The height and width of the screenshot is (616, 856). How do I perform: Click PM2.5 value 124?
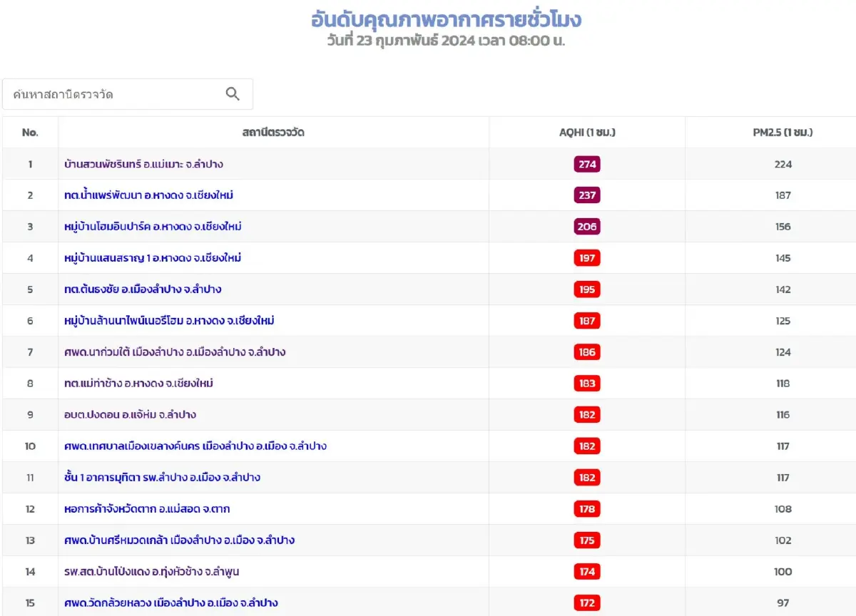click(783, 352)
